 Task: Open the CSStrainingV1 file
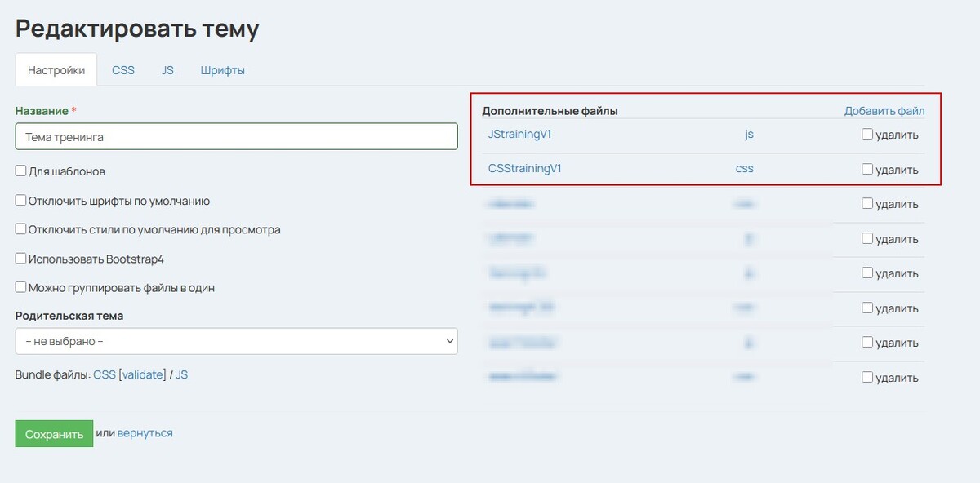coord(524,169)
